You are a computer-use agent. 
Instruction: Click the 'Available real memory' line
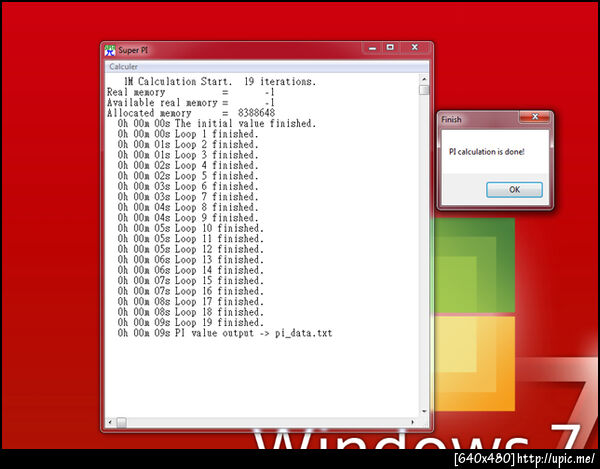pos(191,103)
